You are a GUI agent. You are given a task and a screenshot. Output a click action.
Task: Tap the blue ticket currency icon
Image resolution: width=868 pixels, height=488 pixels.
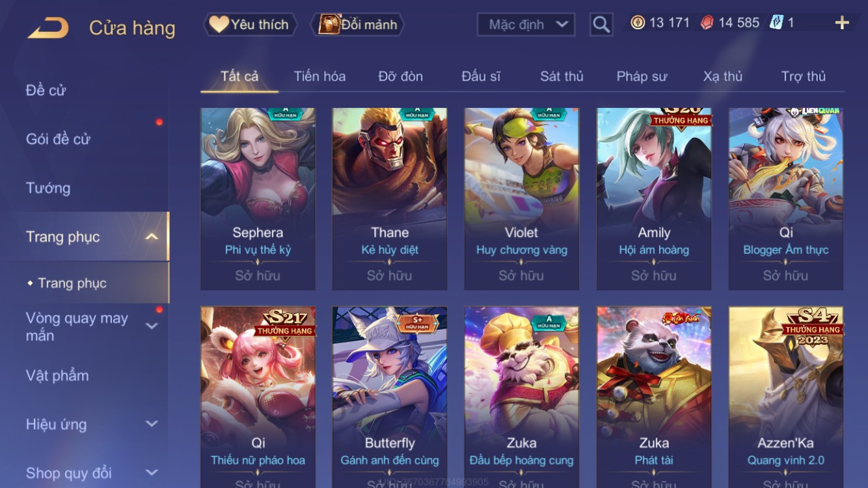pyautogui.click(x=776, y=23)
